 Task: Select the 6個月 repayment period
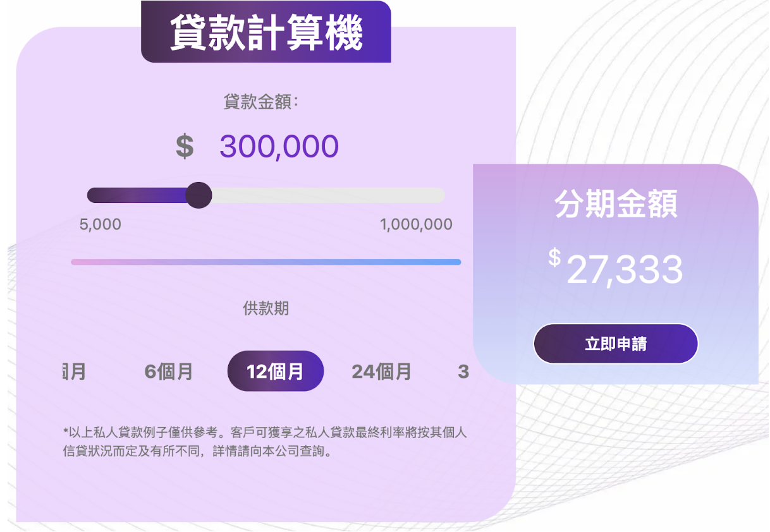[169, 372]
